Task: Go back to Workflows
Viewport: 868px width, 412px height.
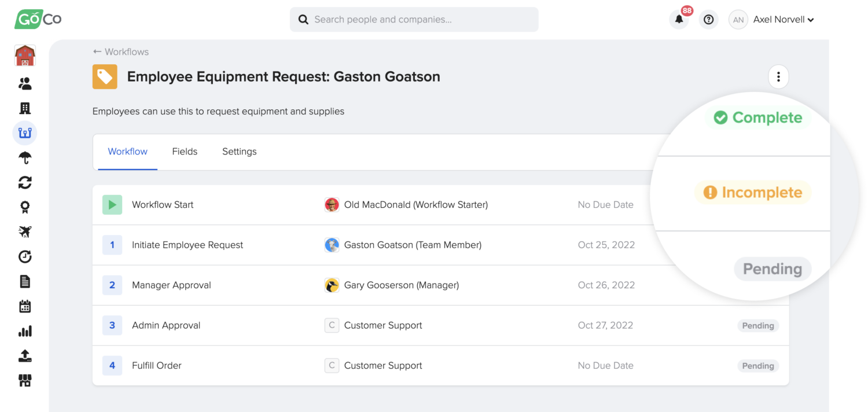Action: pyautogui.click(x=121, y=52)
